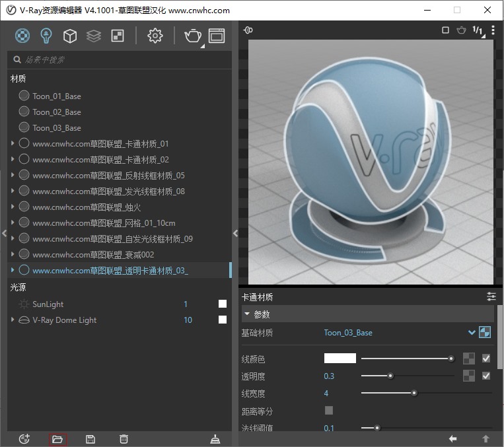Open the Textures checker icon

(x=118, y=36)
